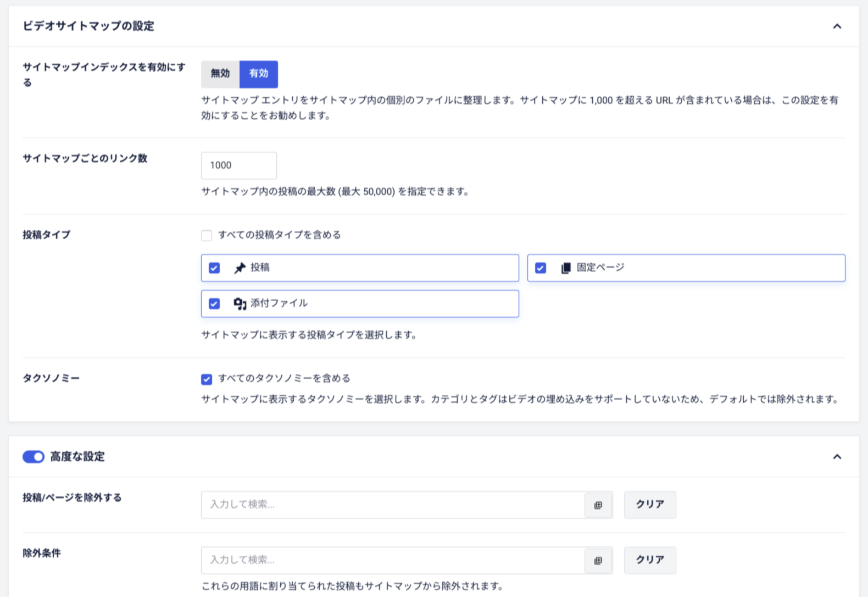The height and width of the screenshot is (597, 868).
Task: Click the 高度な設定 heading text
Action: [x=77, y=457]
